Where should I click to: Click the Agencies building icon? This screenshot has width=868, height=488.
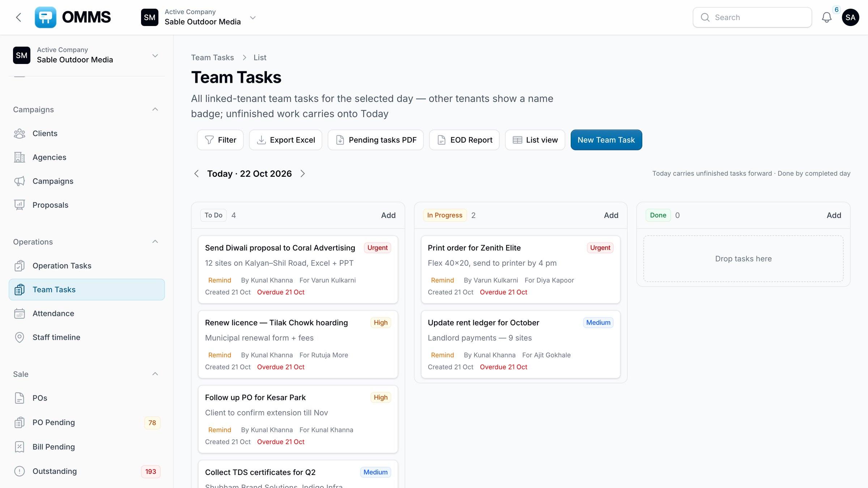coord(20,157)
